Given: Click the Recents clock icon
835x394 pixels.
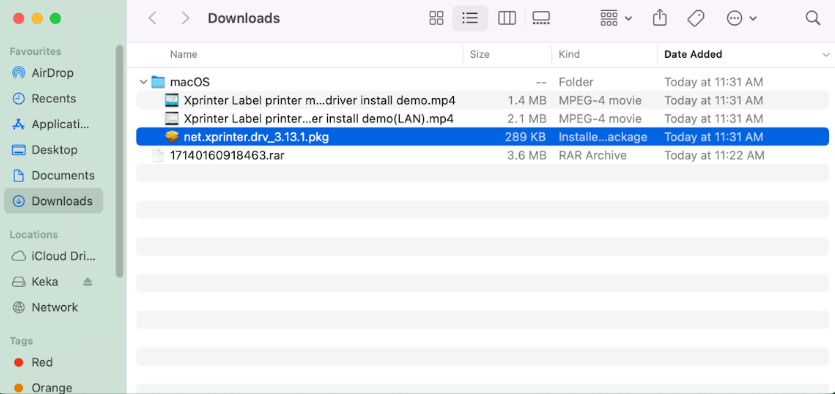Looking at the screenshot, I should [x=19, y=98].
